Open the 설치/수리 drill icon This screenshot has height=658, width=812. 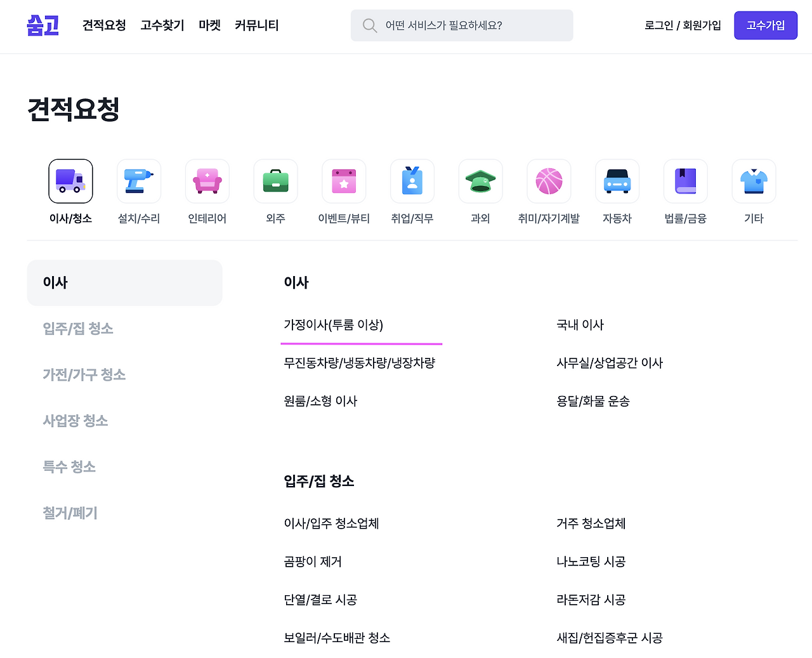click(139, 181)
